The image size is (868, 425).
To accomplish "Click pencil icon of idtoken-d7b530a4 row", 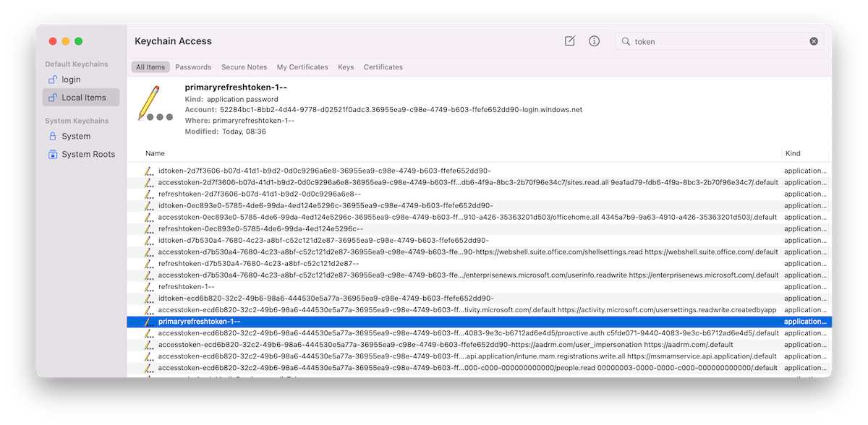I will [149, 240].
